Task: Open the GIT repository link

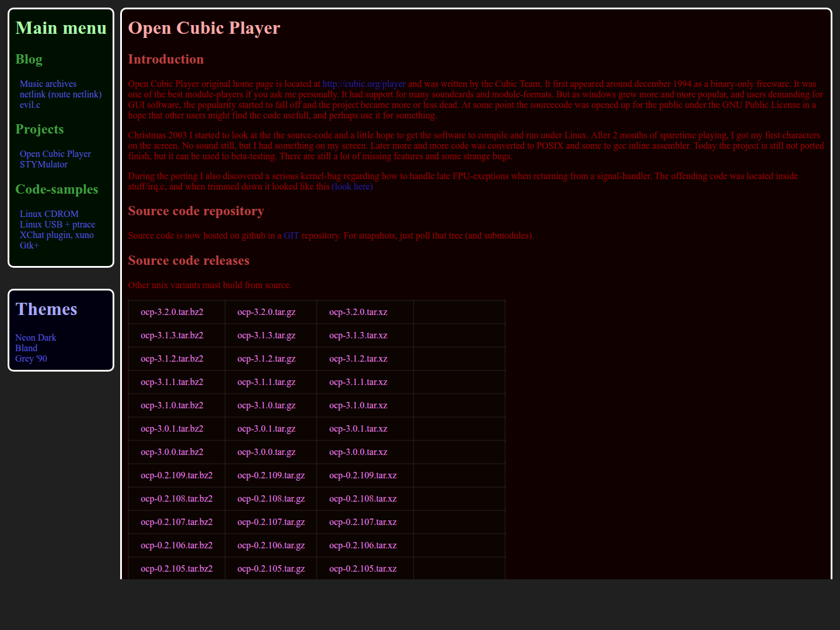Action: pyautogui.click(x=291, y=236)
